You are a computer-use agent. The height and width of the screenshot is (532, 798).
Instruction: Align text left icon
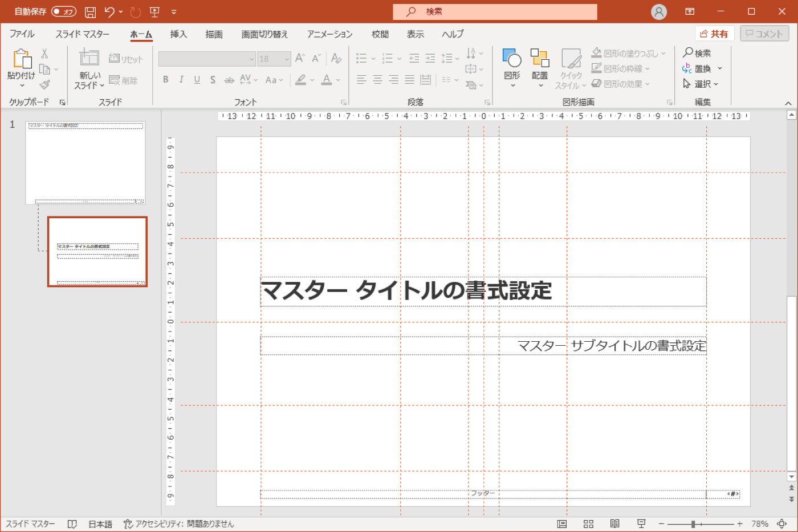pyautogui.click(x=361, y=80)
